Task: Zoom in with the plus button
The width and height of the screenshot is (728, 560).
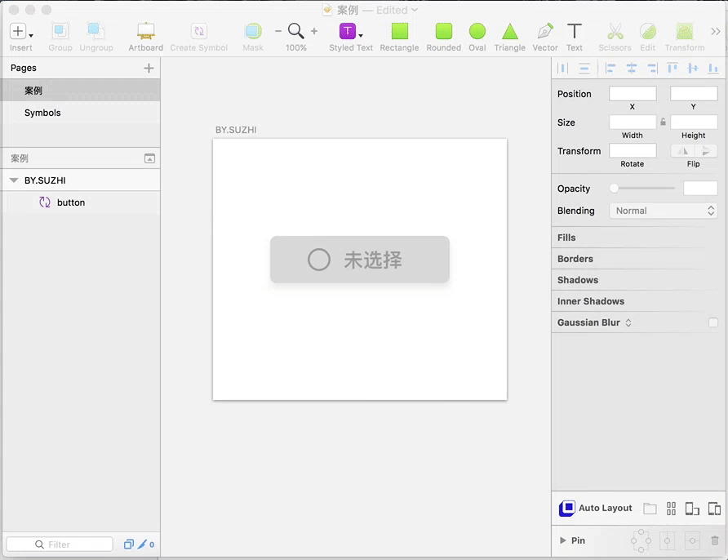Action: click(314, 31)
